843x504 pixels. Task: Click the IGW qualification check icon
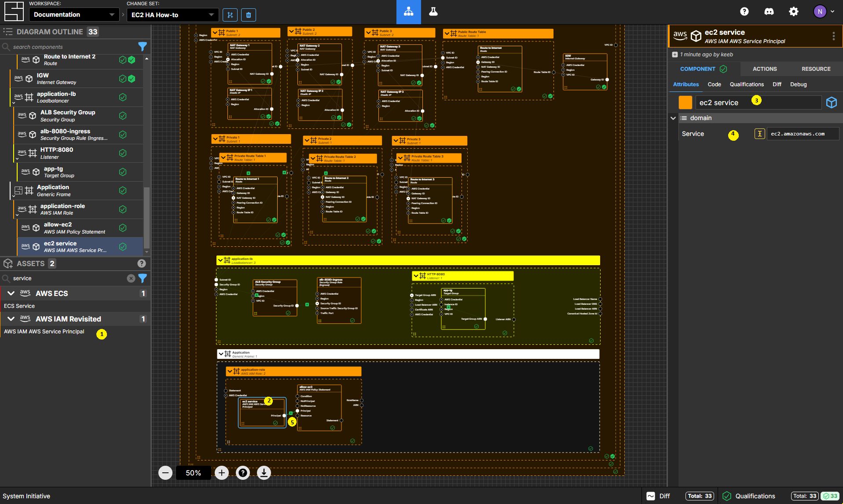point(123,79)
